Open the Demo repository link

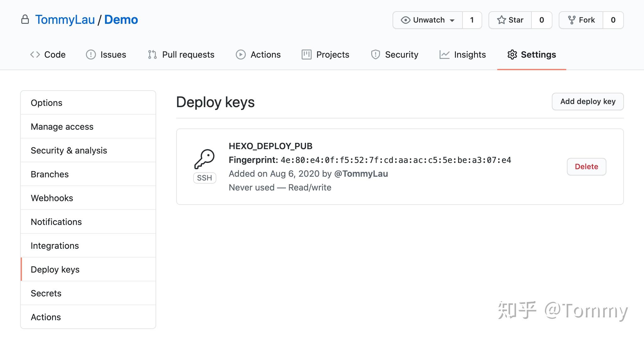(121, 19)
